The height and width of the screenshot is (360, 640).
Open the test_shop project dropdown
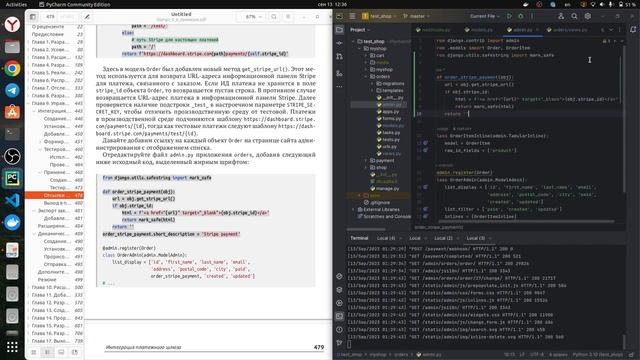pyautogui.click(x=379, y=16)
